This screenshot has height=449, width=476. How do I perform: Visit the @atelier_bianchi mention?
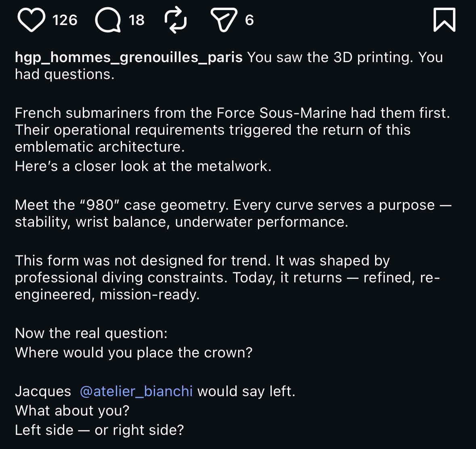click(x=136, y=391)
